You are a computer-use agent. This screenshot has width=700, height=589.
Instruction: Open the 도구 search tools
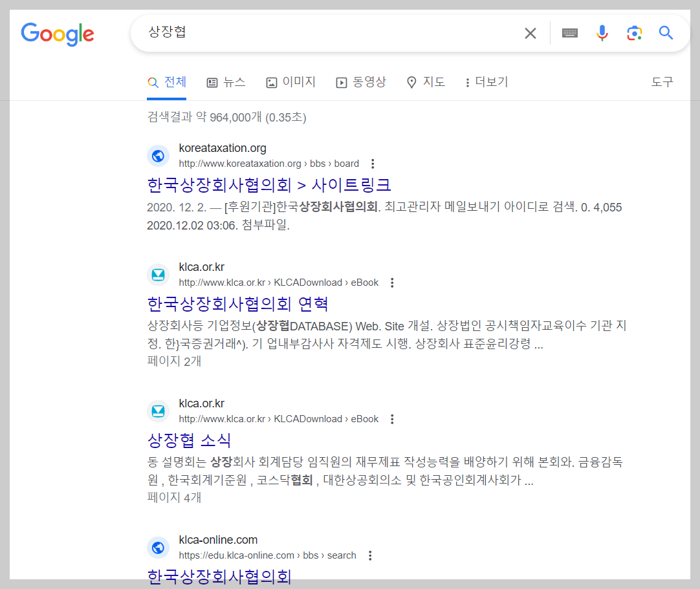[x=662, y=82]
